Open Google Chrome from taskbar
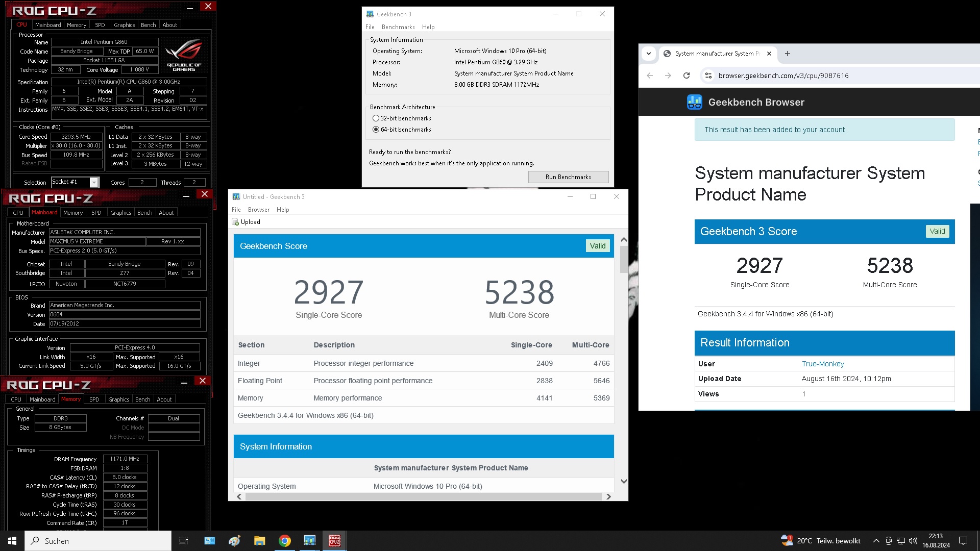 click(x=285, y=541)
